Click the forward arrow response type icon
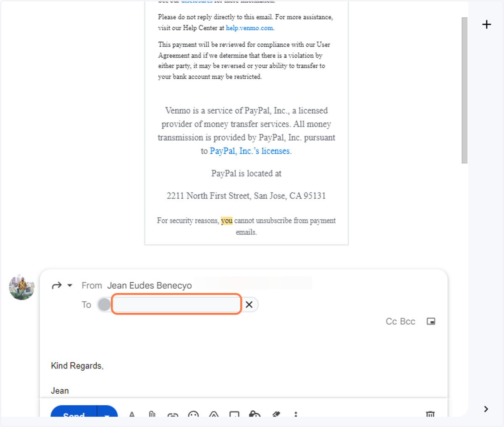Viewport: 504px width, 427px height. (x=57, y=286)
